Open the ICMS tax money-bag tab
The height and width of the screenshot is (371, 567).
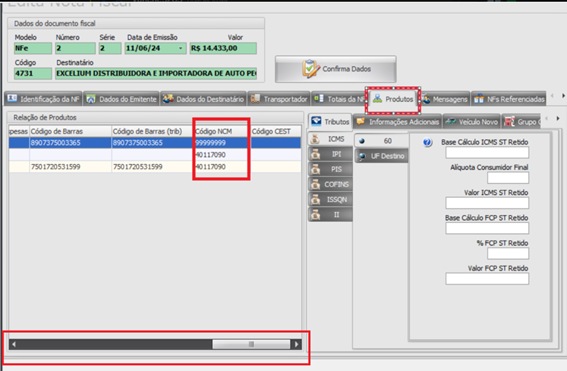[330, 139]
